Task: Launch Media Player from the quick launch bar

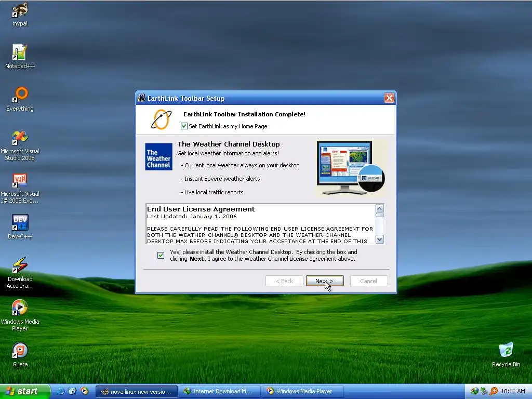Action: pos(85,391)
